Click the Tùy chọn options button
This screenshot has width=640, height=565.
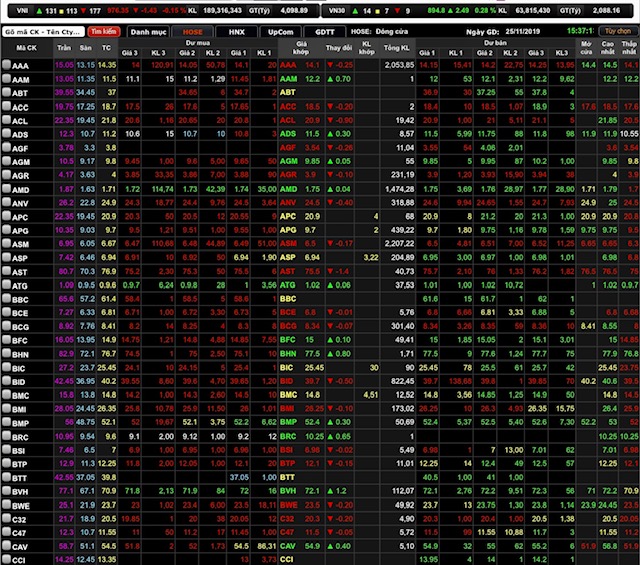click(618, 31)
